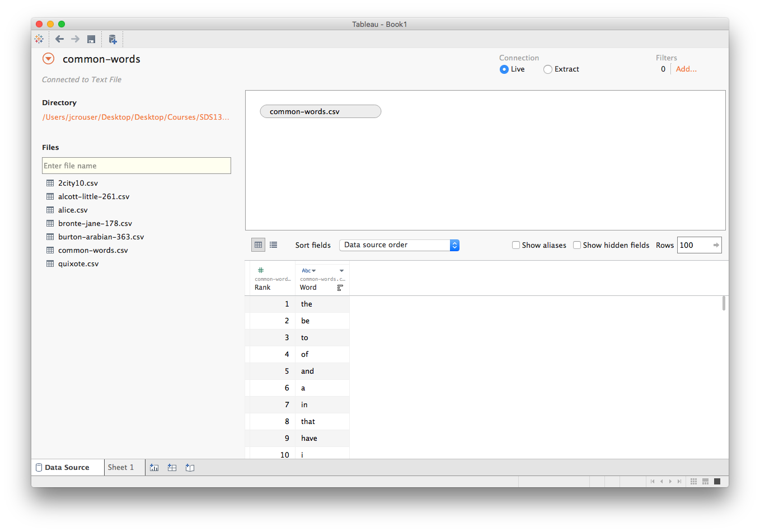Click the Enter file name search field
This screenshot has width=760, height=532.
tap(137, 166)
